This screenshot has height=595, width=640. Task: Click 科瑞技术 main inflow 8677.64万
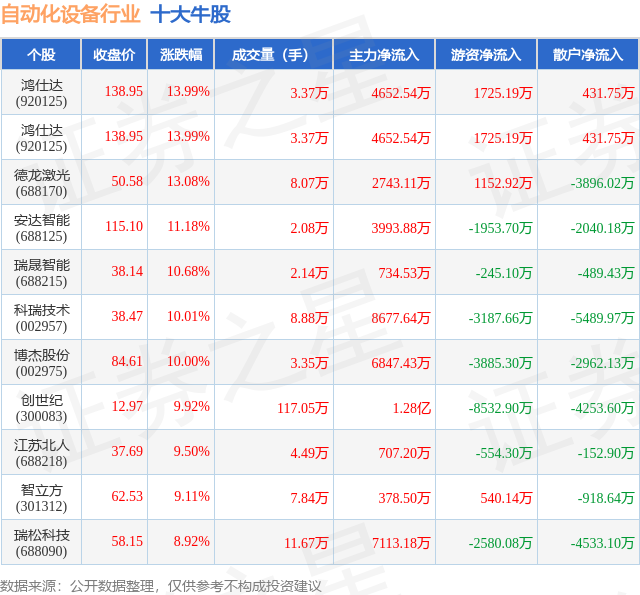tap(401, 318)
